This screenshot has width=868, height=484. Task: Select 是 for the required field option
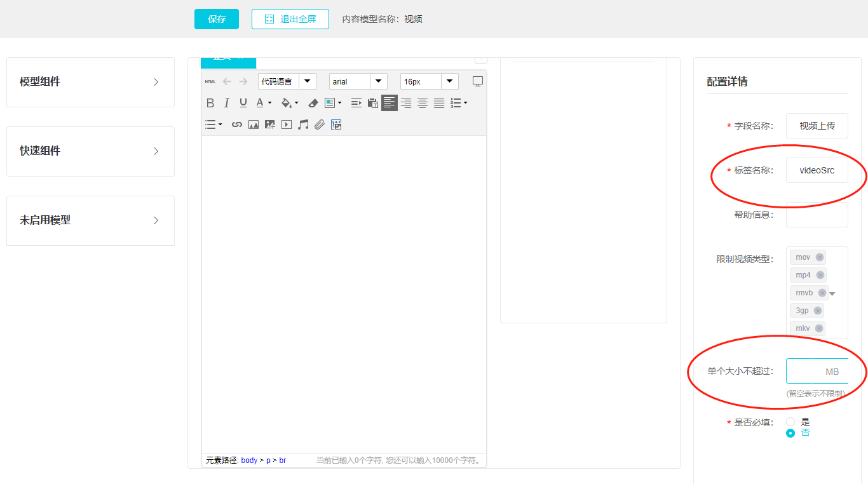tap(790, 422)
